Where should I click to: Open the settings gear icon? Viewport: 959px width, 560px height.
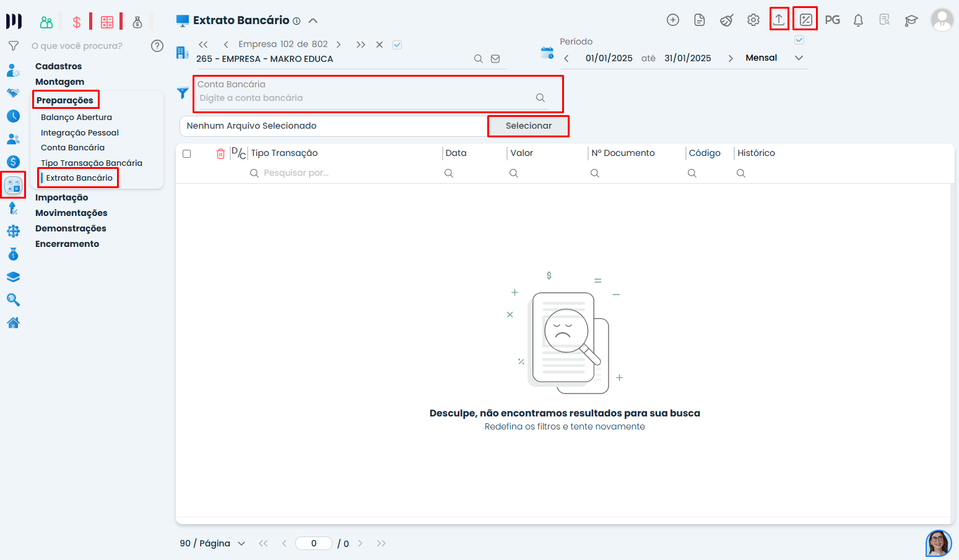coord(753,20)
